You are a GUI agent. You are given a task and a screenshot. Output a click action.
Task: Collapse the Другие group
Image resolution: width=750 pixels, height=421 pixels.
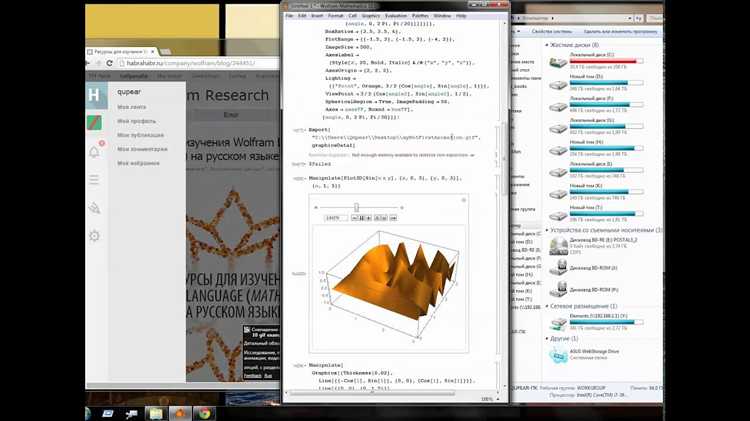coord(547,338)
